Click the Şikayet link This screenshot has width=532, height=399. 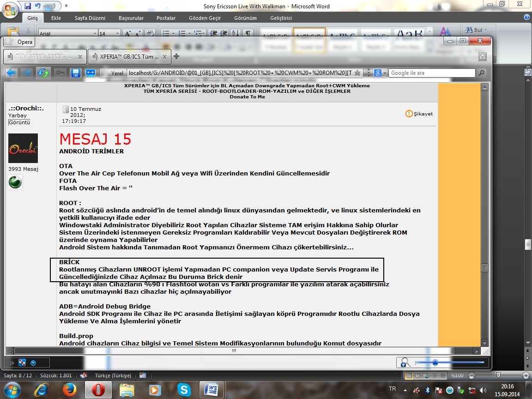pyautogui.click(x=423, y=114)
